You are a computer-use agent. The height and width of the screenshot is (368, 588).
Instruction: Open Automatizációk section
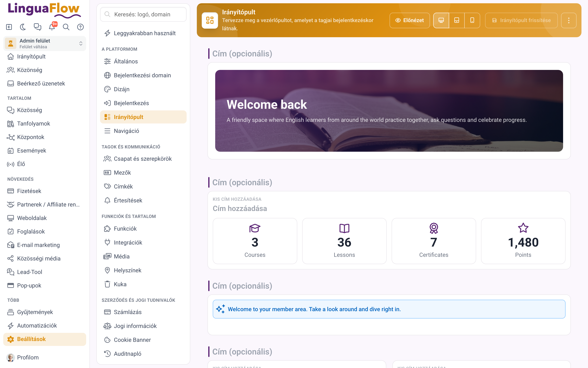click(45, 325)
